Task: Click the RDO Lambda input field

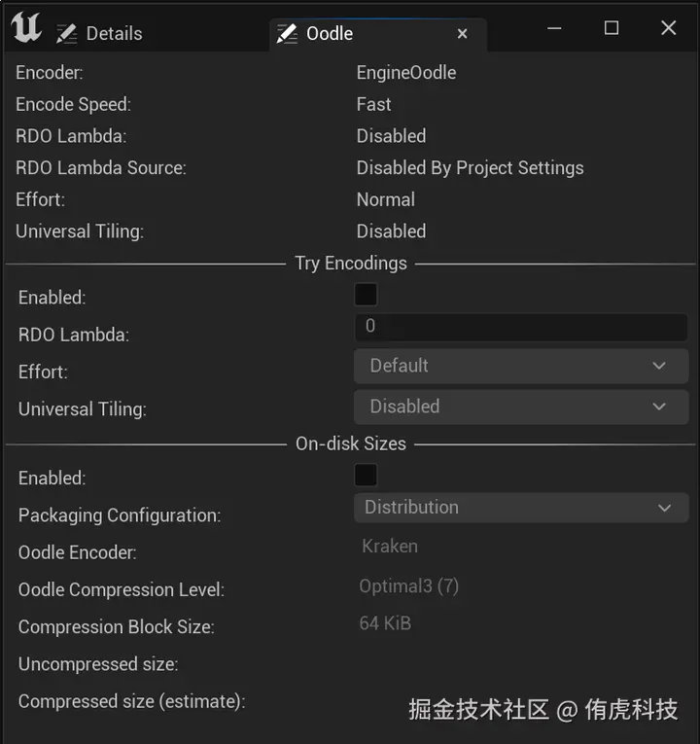Action: click(521, 327)
